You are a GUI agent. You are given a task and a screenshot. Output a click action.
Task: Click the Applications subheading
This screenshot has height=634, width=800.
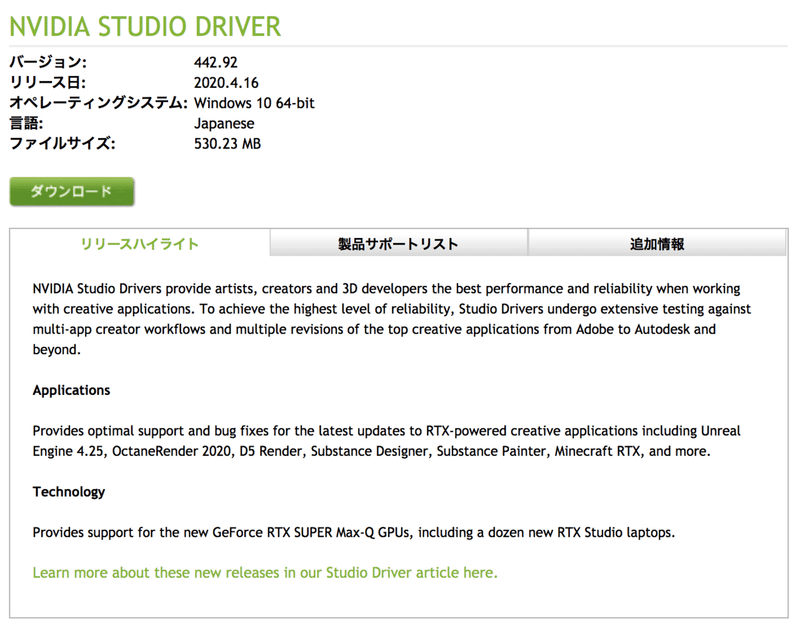coord(71,390)
